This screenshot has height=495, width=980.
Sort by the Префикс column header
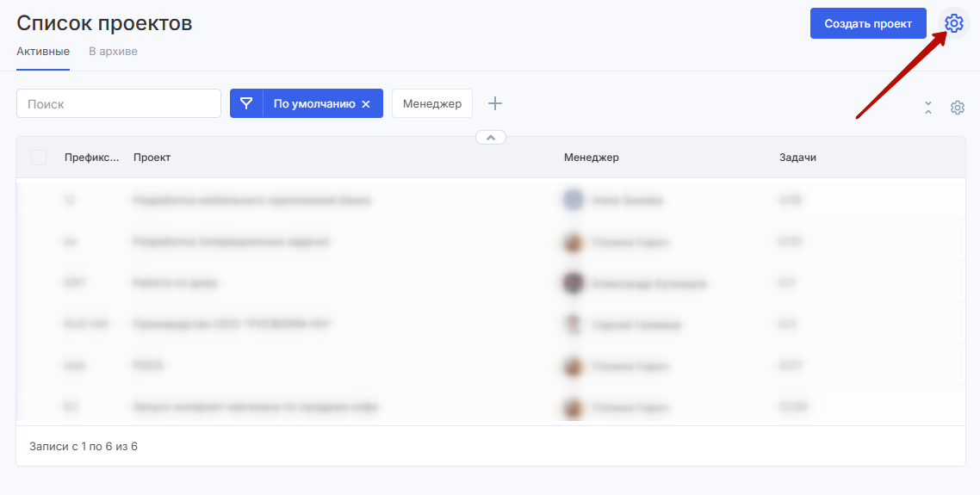(91, 158)
